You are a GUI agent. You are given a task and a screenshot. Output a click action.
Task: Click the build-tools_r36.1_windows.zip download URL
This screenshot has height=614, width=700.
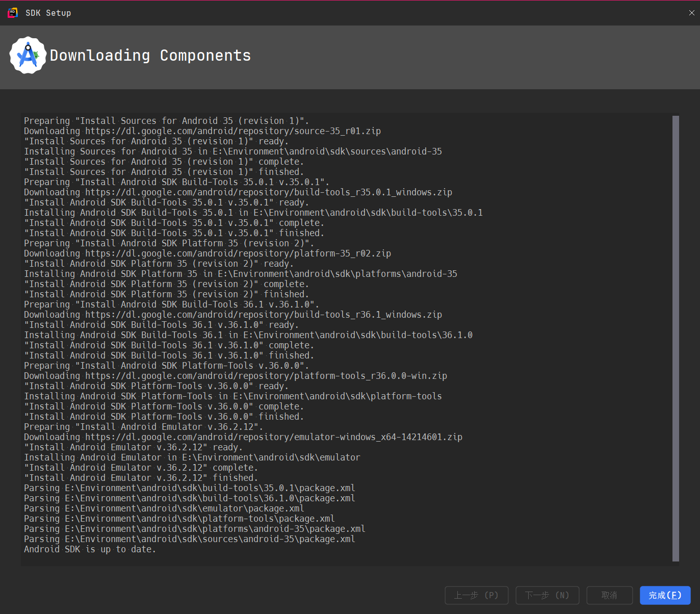click(263, 315)
